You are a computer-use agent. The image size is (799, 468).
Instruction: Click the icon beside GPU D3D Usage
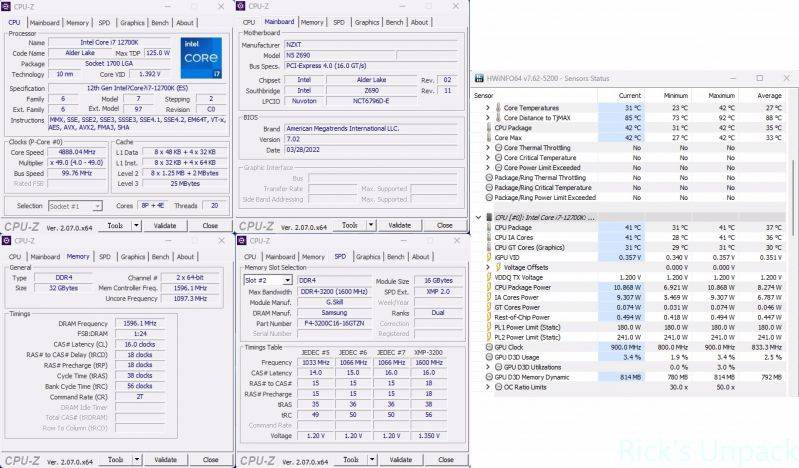(489, 357)
